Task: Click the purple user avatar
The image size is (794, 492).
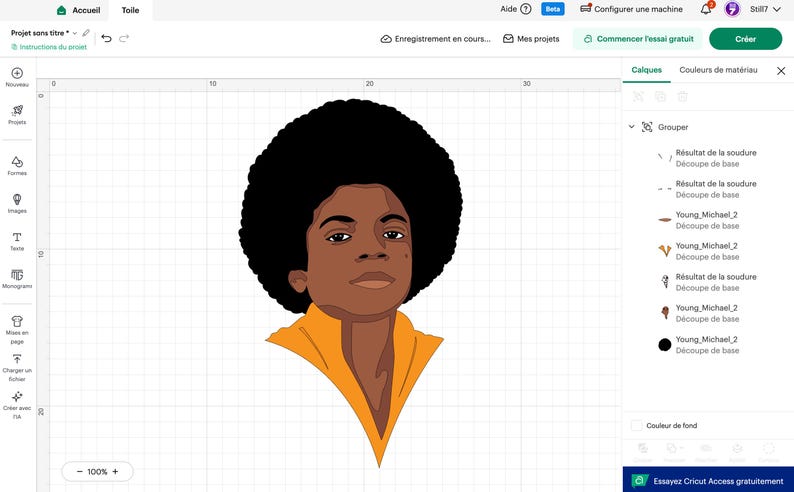Action: click(732, 9)
